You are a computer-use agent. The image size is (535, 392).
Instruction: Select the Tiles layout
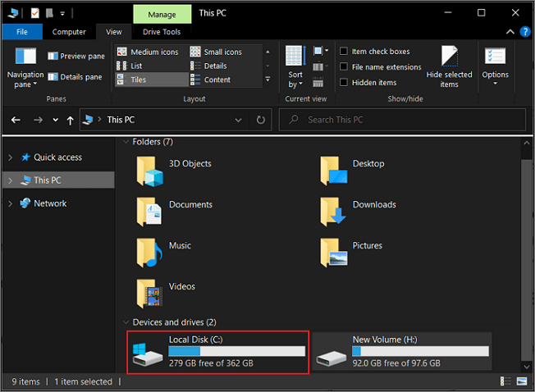pyautogui.click(x=152, y=80)
